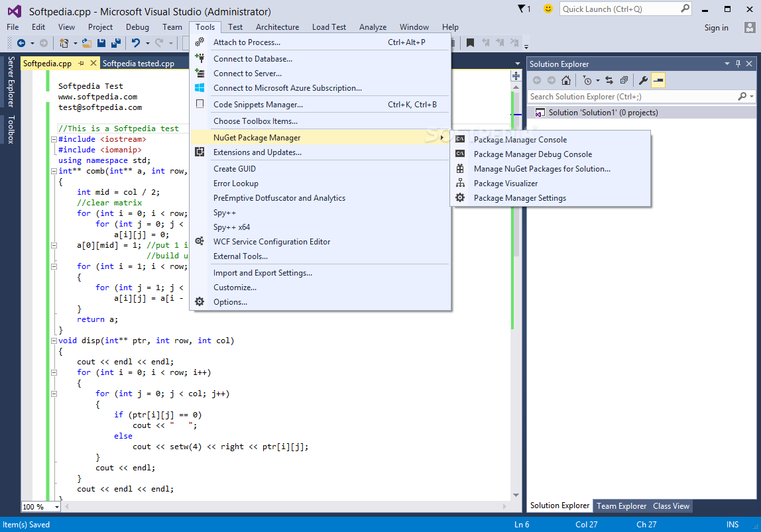761x532 pixels.
Task: Switch to the Softpedia tested.cpp tab
Action: coord(139,64)
